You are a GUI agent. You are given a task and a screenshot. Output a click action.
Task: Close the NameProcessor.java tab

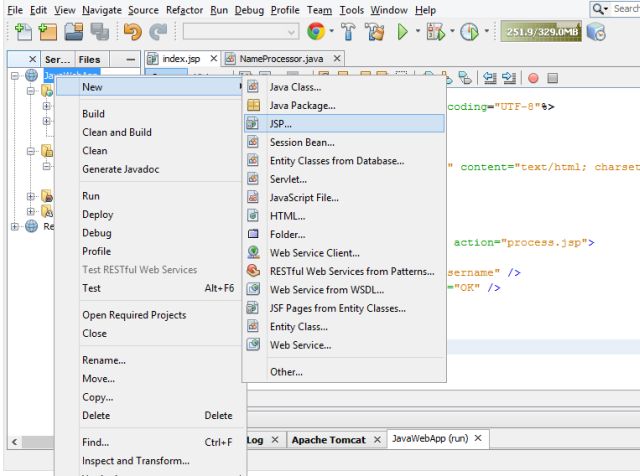click(x=337, y=59)
